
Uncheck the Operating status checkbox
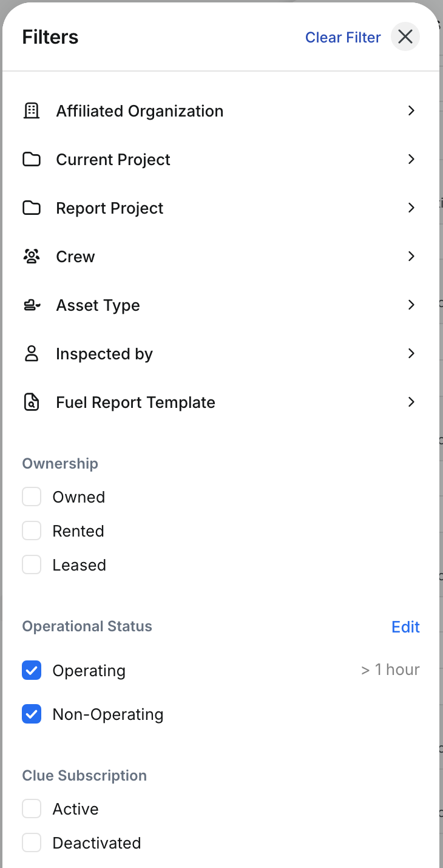coord(32,671)
